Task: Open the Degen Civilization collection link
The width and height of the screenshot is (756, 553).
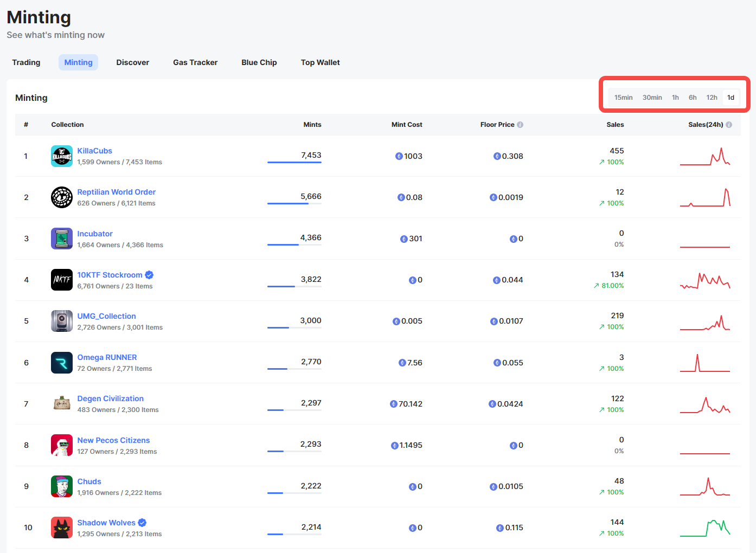Action: click(x=110, y=398)
